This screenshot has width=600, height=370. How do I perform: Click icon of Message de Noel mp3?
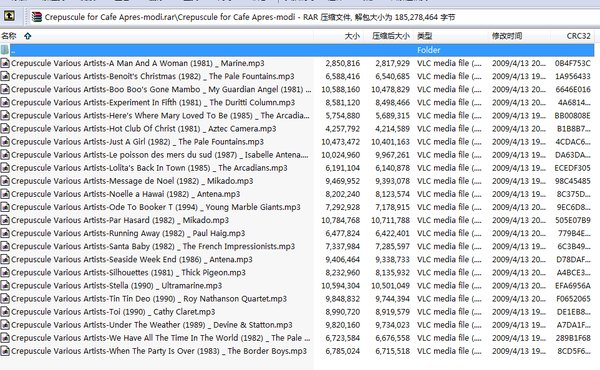click(x=5, y=181)
